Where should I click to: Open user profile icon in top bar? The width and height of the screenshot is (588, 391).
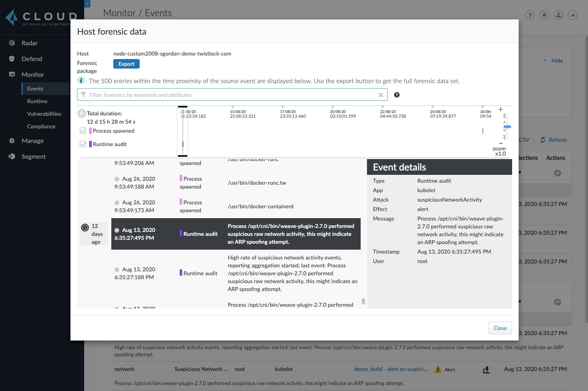(x=559, y=15)
